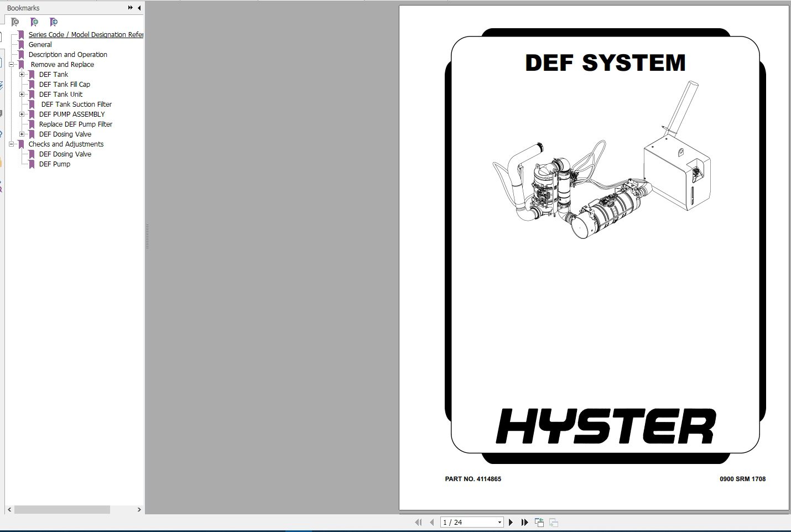Select the DEF PUMP ASSEMBLY bookmark
This screenshot has height=532, width=791.
(72, 114)
